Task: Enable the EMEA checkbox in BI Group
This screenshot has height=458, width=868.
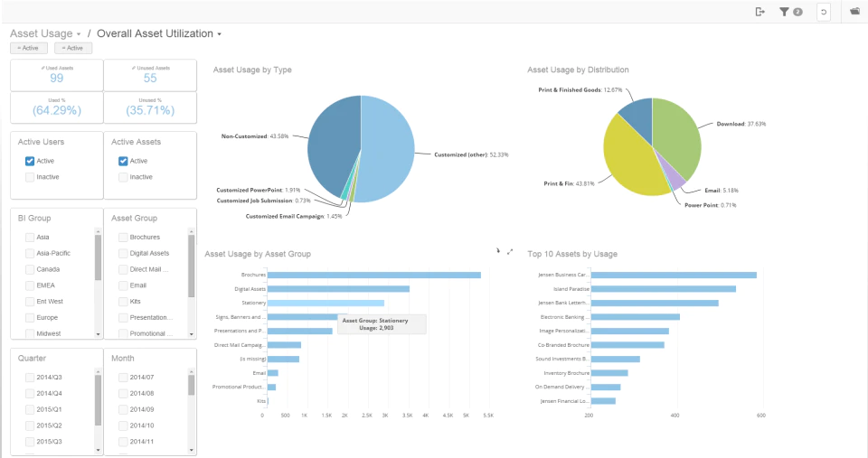Action: click(30, 285)
